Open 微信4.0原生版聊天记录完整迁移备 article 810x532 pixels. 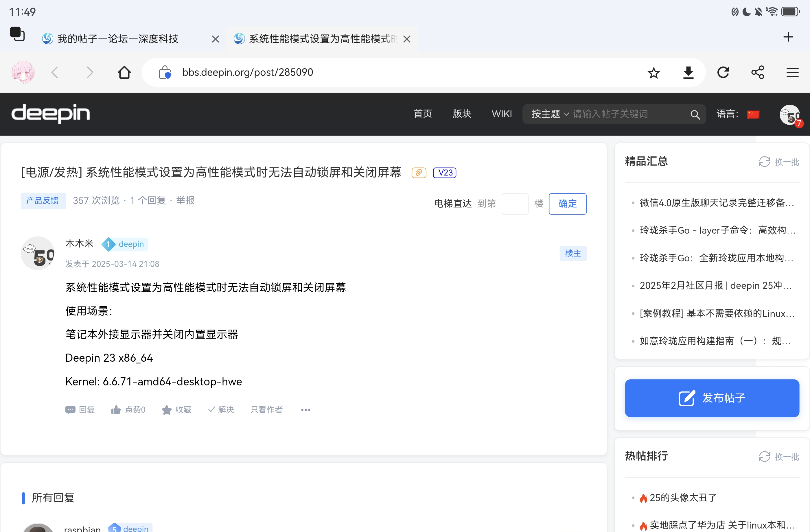point(717,203)
